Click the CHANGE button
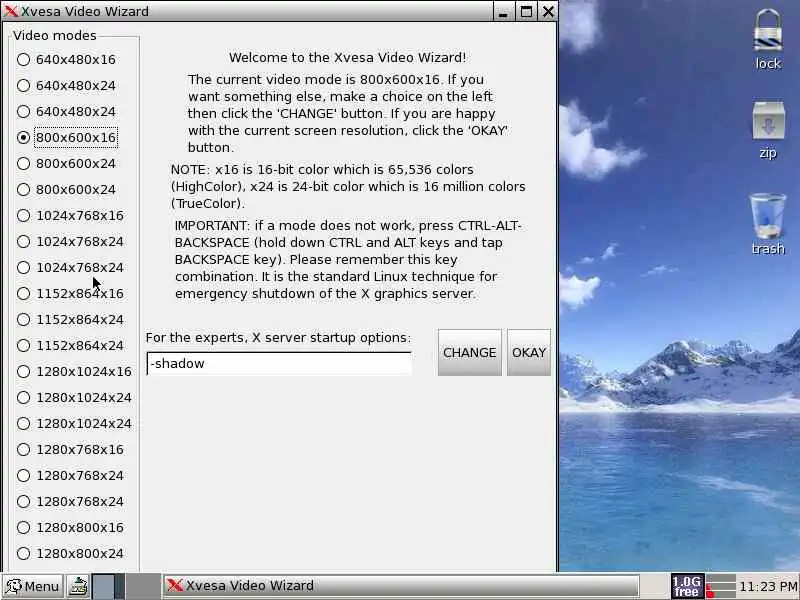This screenshot has width=800, height=600. (x=469, y=353)
